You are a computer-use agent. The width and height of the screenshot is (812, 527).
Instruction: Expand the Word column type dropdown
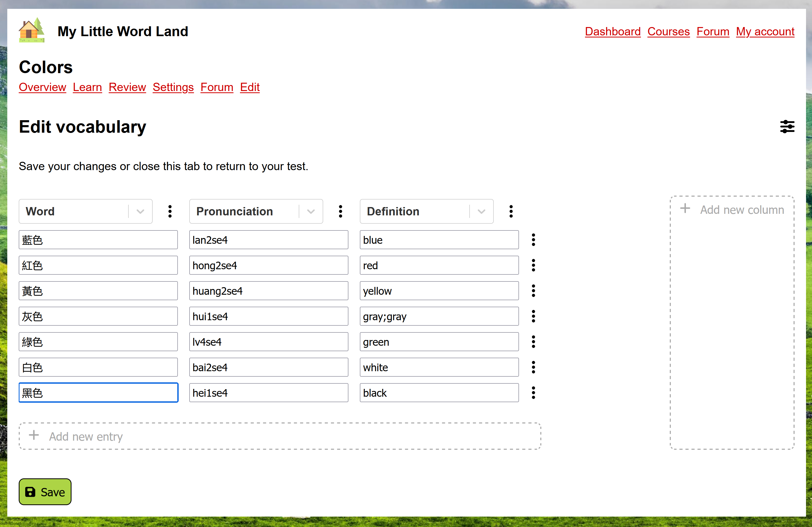(x=140, y=211)
